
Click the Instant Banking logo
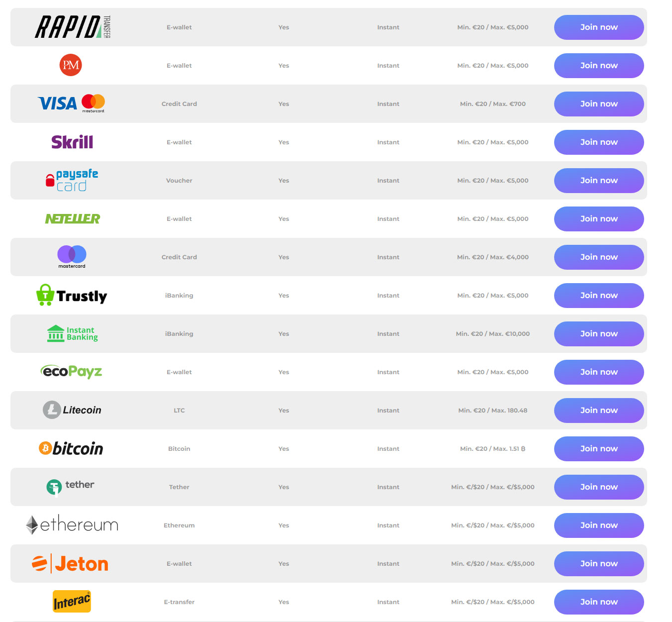click(72, 333)
